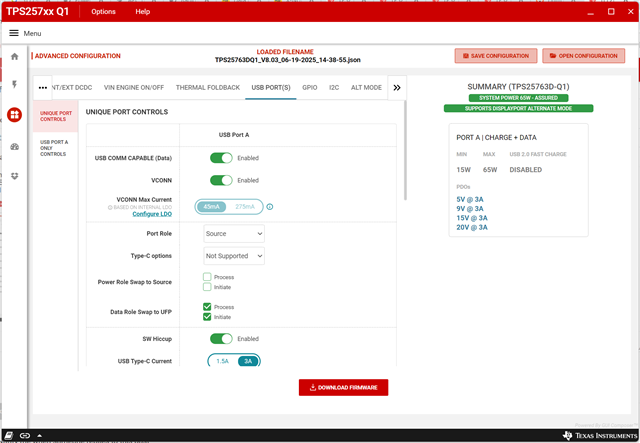The image size is (640, 443).
Task: Click OPEN CONFIGURATION button
Action: tap(584, 56)
